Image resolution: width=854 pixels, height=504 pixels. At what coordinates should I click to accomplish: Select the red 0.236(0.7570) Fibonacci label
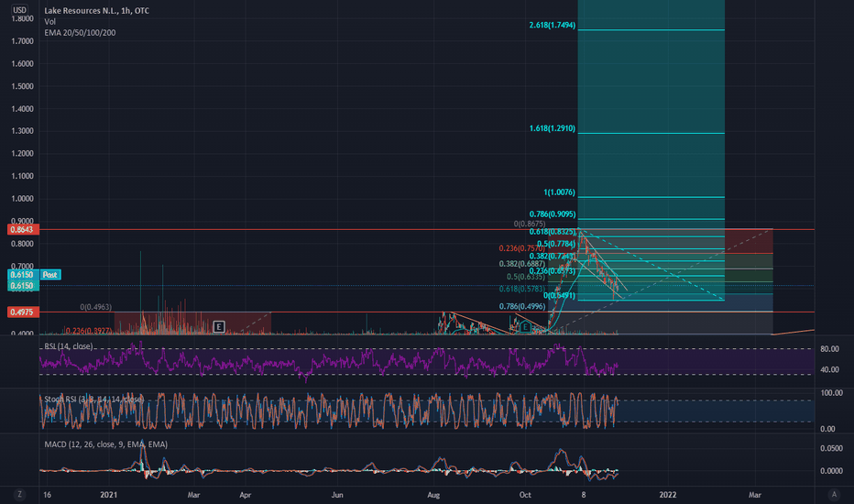pyautogui.click(x=521, y=248)
